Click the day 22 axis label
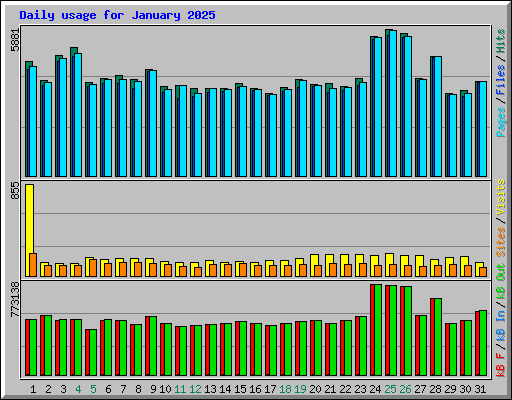Viewport: 512px width, 400px height. pyautogui.click(x=345, y=389)
